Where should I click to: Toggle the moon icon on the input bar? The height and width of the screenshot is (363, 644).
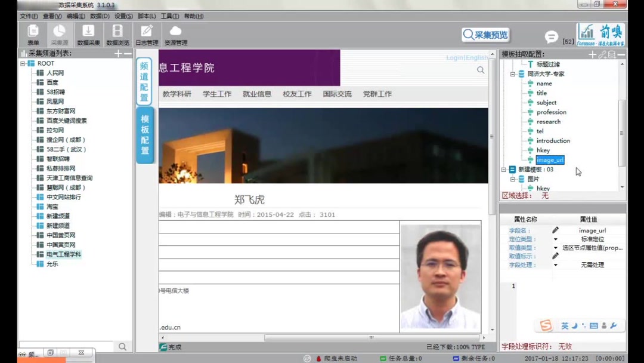click(x=574, y=325)
